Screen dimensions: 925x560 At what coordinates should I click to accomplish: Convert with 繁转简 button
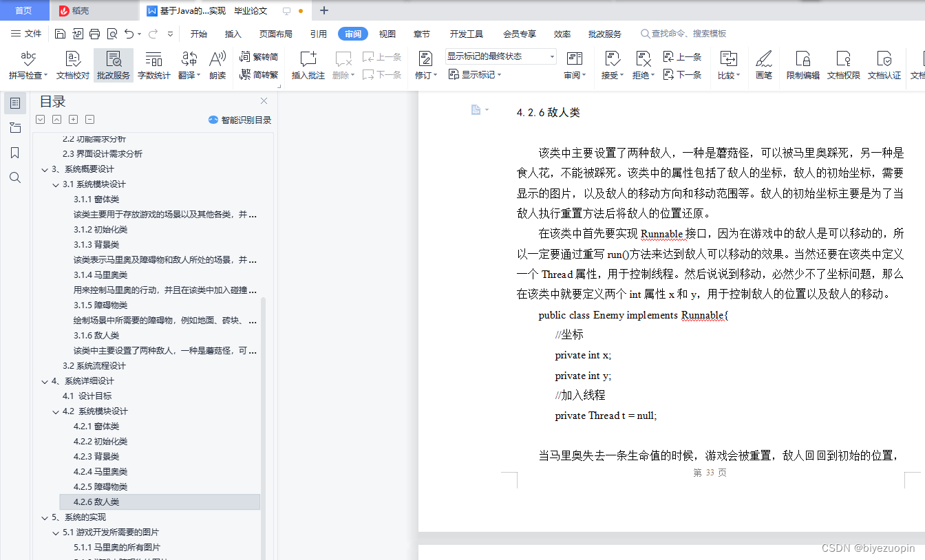click(x=259, y=56)
